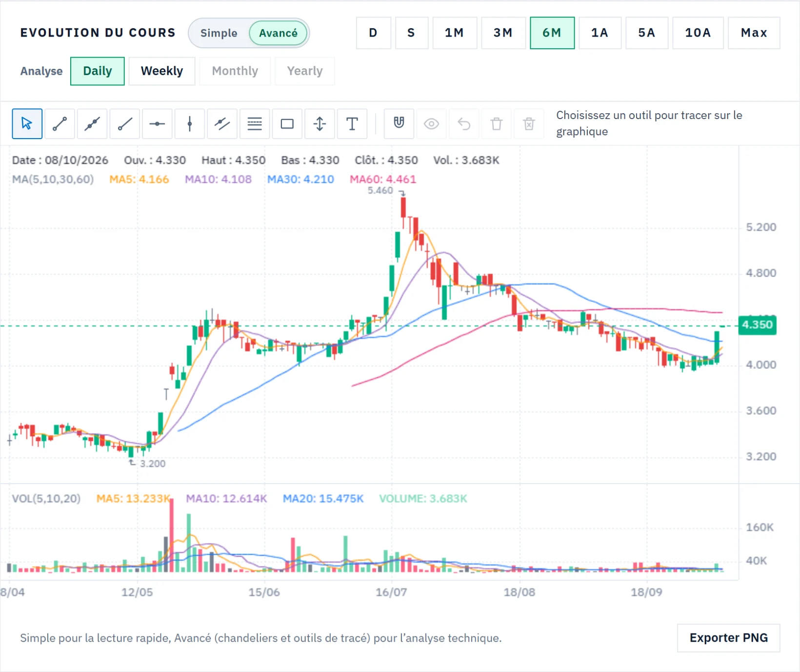Image resolution: width=800 pixels, height=672 pixels.
Task: Select the parallel channel tool
Action: click(x=222, y=124)
